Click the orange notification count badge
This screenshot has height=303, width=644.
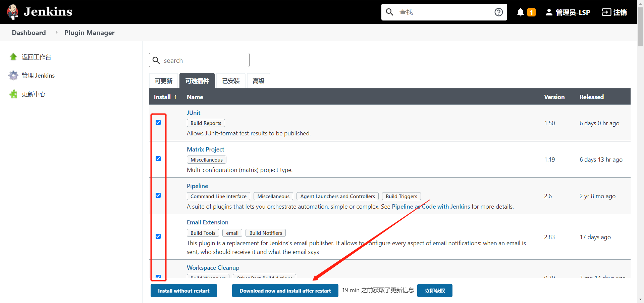tap(531, 12)
